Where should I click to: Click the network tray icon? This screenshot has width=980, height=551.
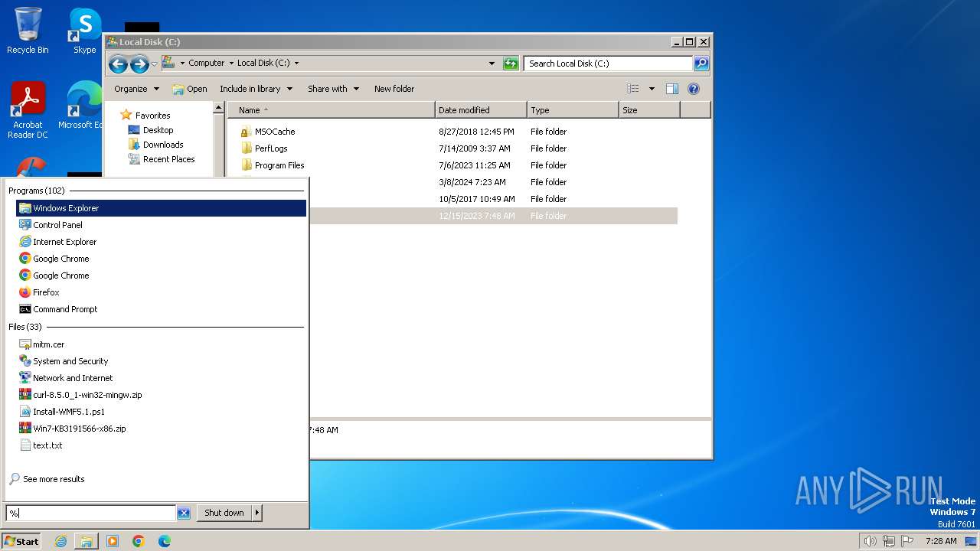point(888,541)
